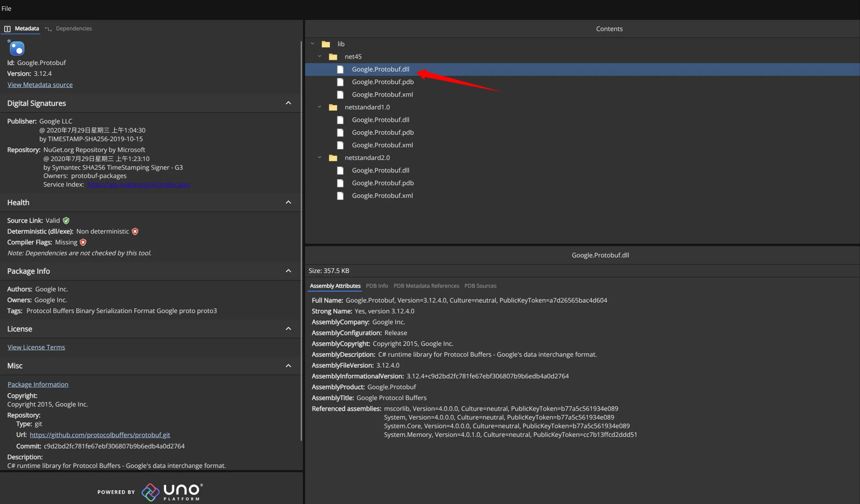Collapse the Digital Signatures section
Screen dimensions: 860x504
(288, 103)
